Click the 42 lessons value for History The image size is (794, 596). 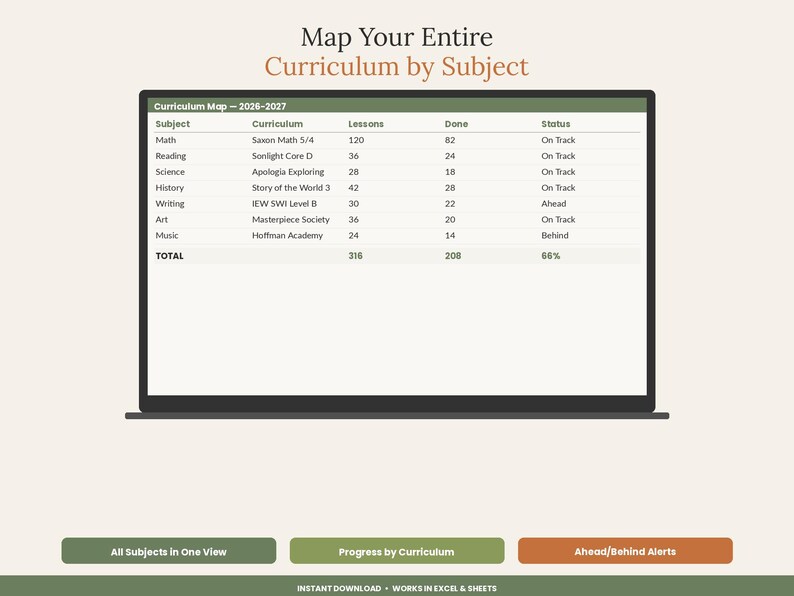[x=353, y=188]
